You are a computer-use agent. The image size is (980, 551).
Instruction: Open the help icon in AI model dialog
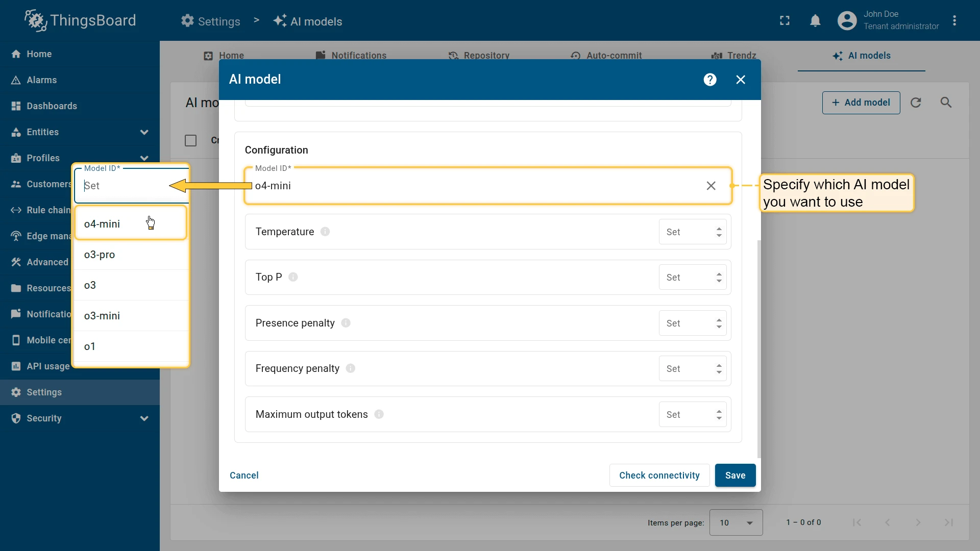tap(710, 80)
